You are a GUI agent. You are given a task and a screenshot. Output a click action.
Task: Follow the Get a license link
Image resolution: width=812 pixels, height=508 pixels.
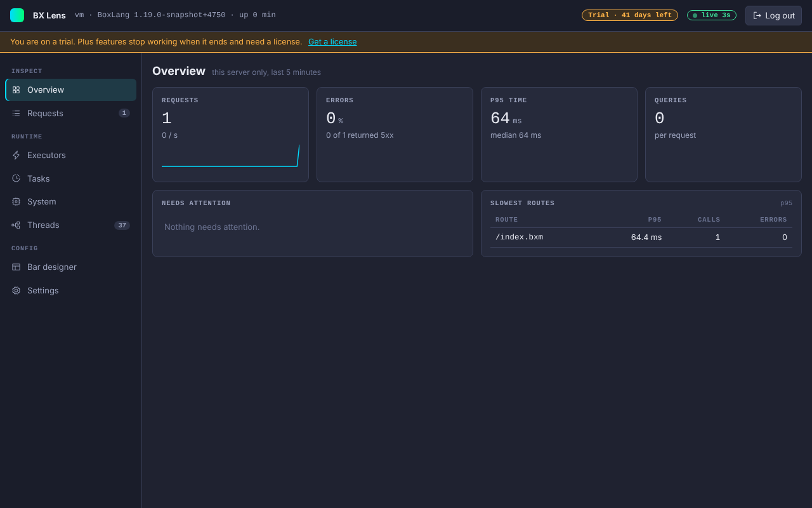(332, 42)
